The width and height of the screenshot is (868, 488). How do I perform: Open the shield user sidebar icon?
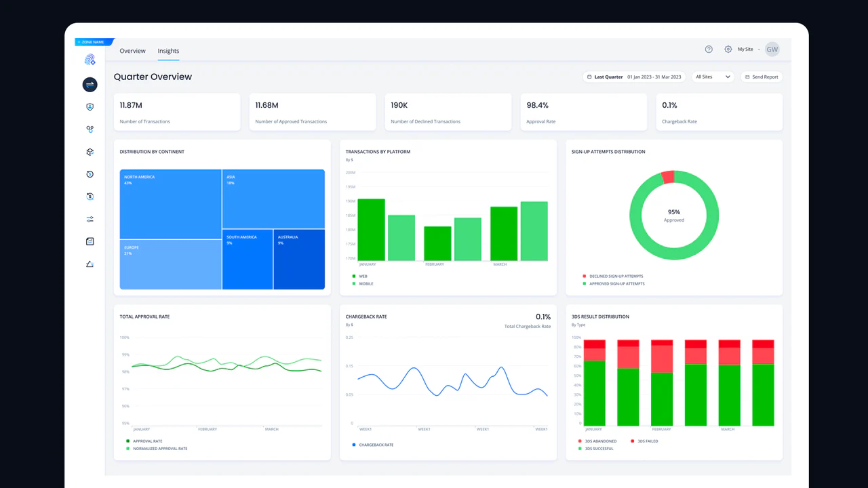(x=90, y=107)
